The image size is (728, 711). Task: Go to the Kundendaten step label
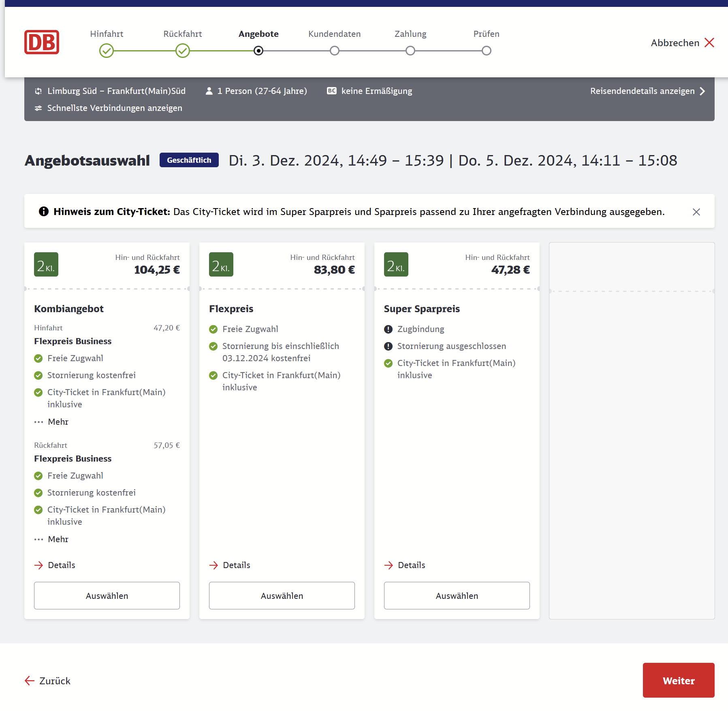tap(335, 34)
